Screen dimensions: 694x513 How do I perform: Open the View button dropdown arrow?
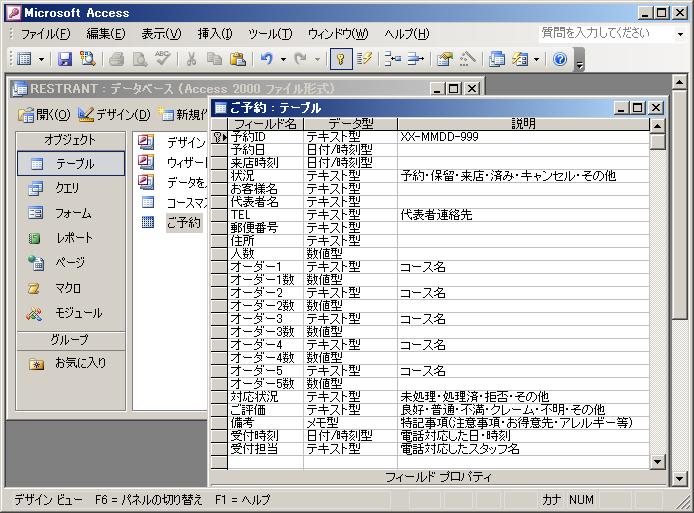(41, 59)
